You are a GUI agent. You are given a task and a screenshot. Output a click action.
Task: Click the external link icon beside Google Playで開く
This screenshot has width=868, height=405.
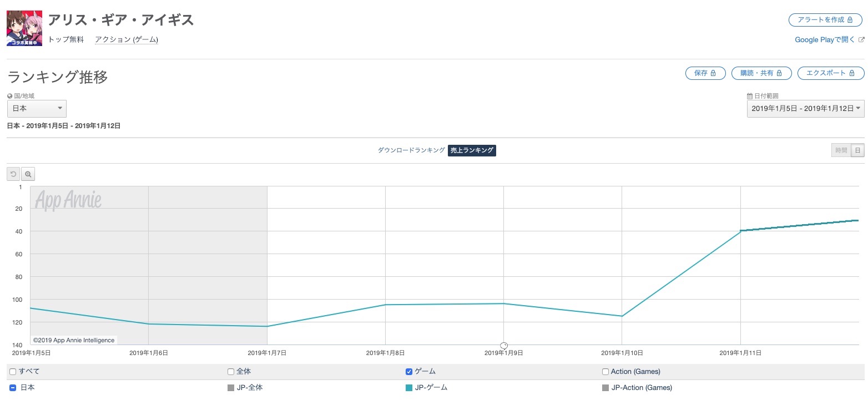[x=861, y=40]
